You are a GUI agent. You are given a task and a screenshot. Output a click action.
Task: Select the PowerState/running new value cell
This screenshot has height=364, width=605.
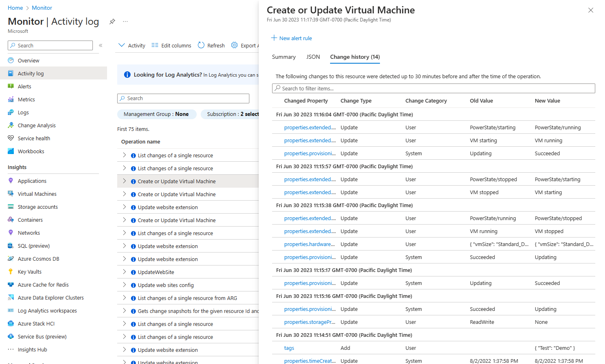pyautogui.click(x=558, y=127)
